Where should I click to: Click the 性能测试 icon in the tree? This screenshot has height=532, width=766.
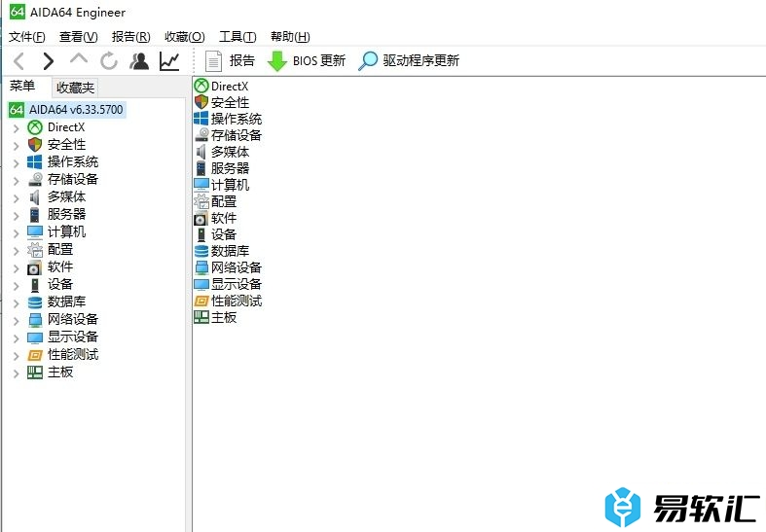35,355
